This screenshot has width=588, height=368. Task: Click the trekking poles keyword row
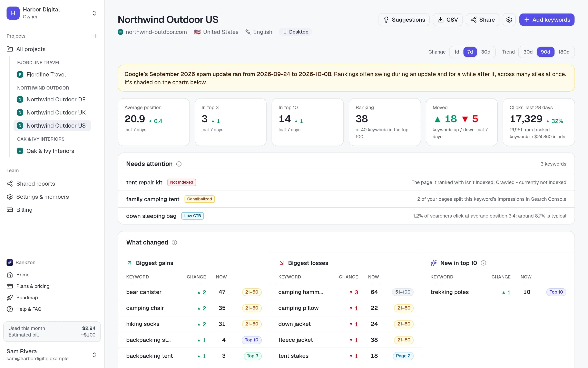498,292
